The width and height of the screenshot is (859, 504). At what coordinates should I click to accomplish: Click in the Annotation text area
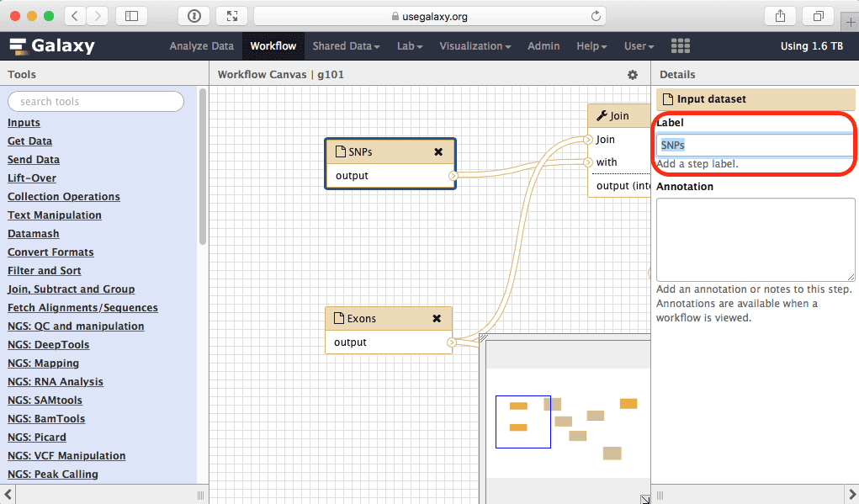pyautogui.click(x=756, y=239)
